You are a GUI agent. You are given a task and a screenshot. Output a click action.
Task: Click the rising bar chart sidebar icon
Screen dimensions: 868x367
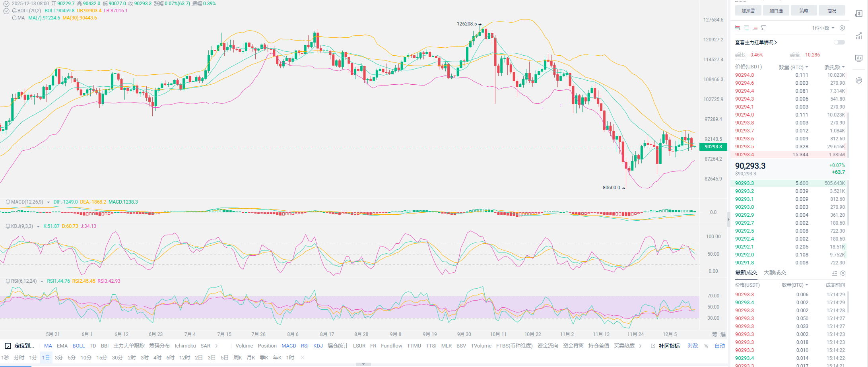coord(859,36)
